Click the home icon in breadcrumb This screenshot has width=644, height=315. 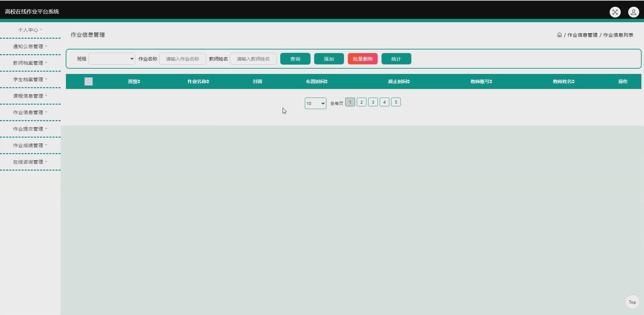tap(559, 35)
